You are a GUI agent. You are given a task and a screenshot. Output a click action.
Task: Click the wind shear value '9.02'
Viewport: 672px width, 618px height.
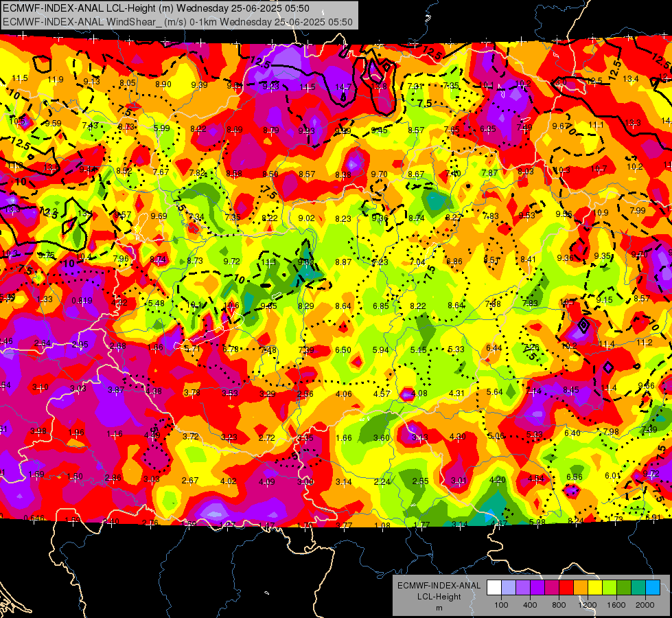[x=306, y=218]
